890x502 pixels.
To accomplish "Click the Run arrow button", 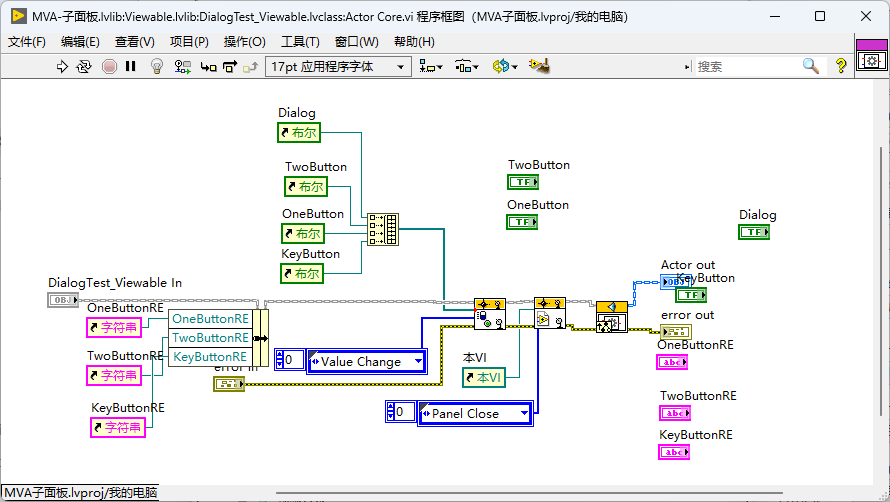I will 62,66.
